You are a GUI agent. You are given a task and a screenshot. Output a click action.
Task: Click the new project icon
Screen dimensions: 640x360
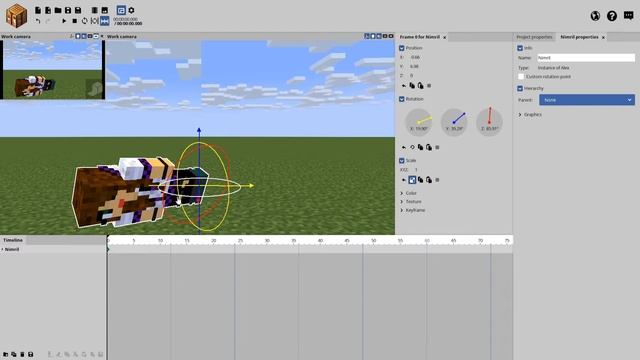pyautogui.click(x=38, y=10)
